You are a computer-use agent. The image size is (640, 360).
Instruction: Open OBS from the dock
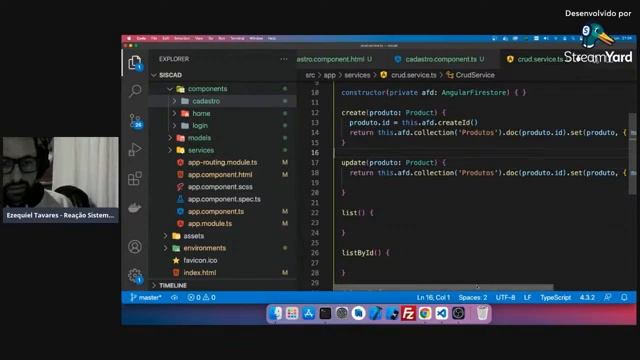coord(458,313)
